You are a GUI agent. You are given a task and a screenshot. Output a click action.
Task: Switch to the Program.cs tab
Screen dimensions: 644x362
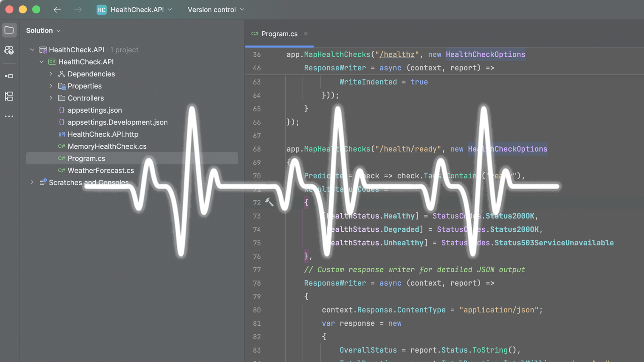point(279,34)
